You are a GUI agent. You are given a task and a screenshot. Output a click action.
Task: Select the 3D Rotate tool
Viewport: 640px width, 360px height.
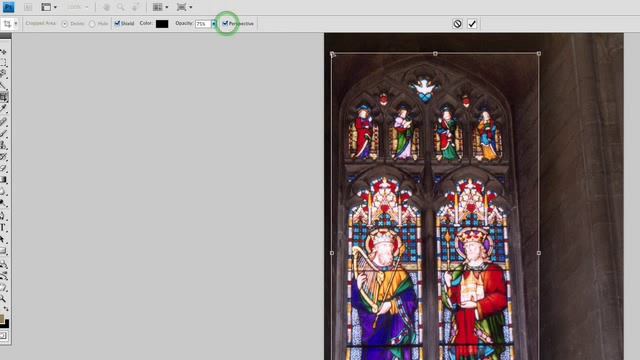3,264
